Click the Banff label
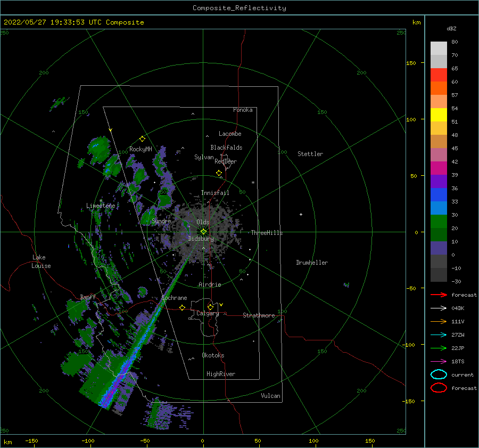Image resolution: width=479 pixels, height=448 pixels. tap(88, 297)
